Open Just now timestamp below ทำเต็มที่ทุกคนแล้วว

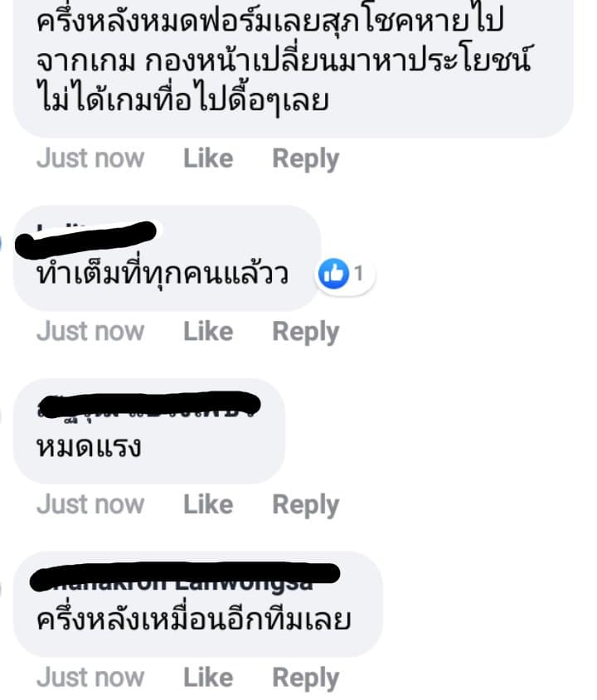click(x=90, y=331)
